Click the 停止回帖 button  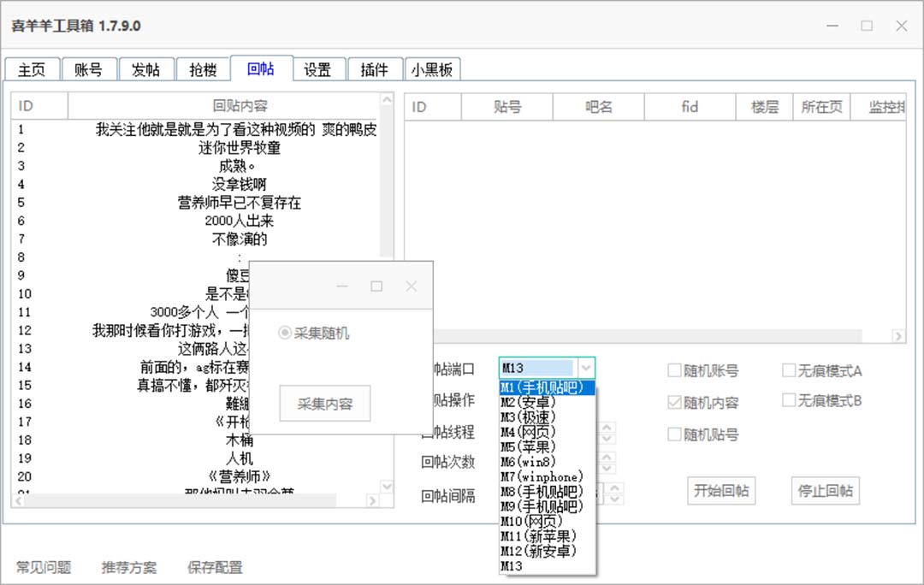pyautogui.click(x=824, y=490)
